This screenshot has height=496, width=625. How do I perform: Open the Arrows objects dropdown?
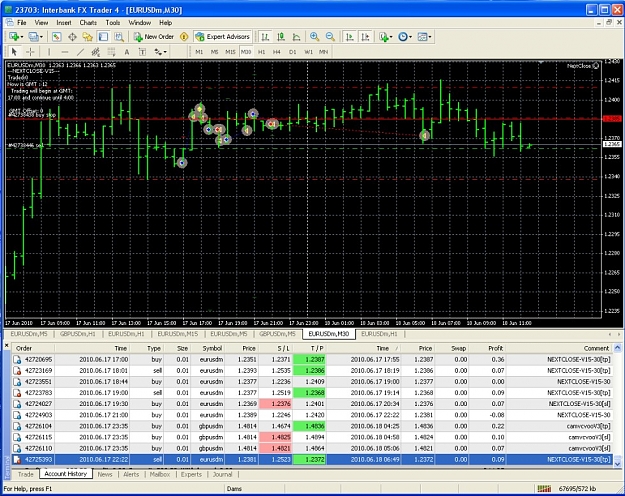pyautogui.click(x=161, y=52)
